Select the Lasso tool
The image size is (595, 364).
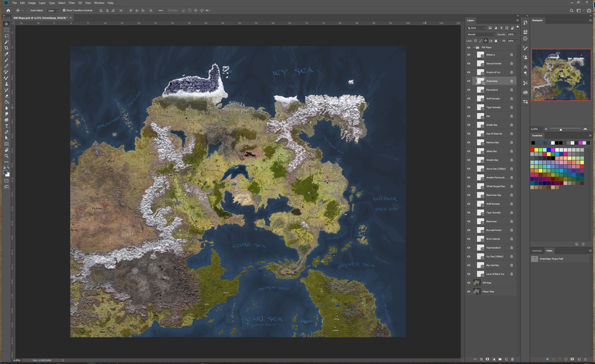[x=6, y=36]
